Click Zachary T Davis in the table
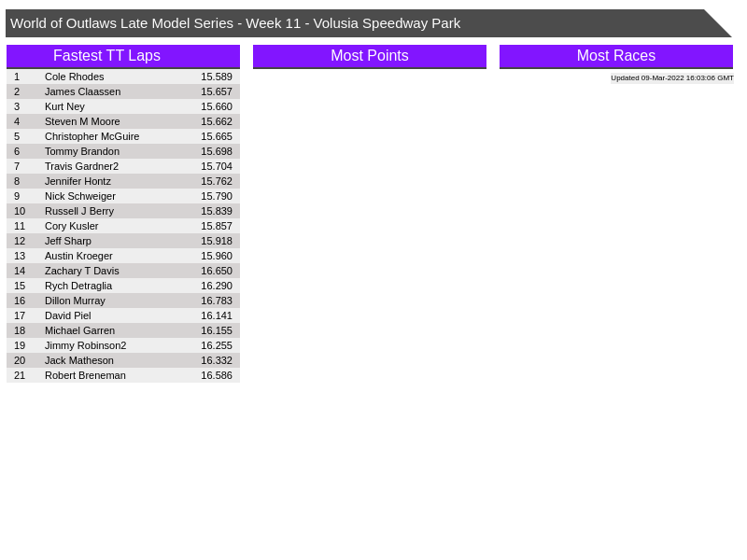 (81, 271)
